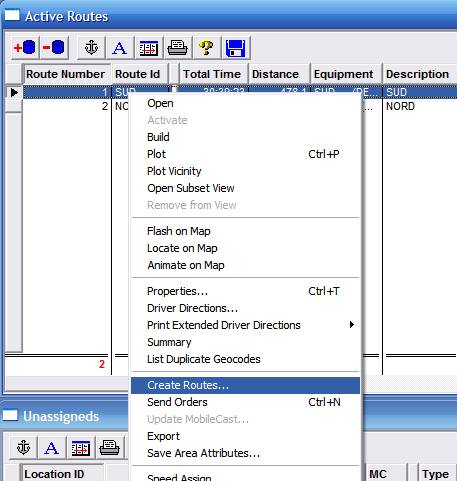
Task: Click the printer icon in Unassigneds toolbar
Action: click(109, 447)
